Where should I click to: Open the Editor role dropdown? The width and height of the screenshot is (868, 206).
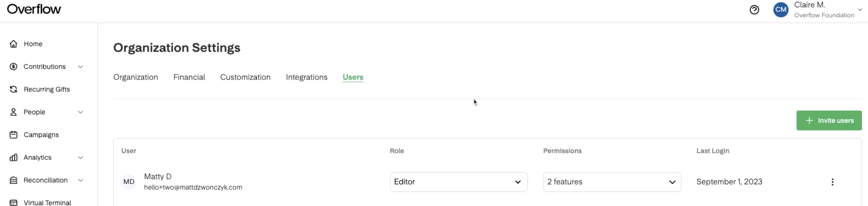[458, 182]
